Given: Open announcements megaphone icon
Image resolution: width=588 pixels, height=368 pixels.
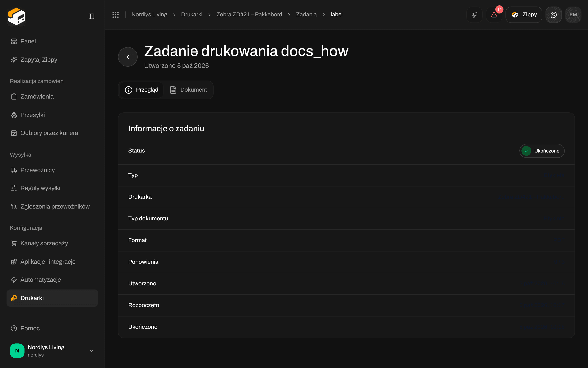Looking at the screenshot, I should 474,15.
